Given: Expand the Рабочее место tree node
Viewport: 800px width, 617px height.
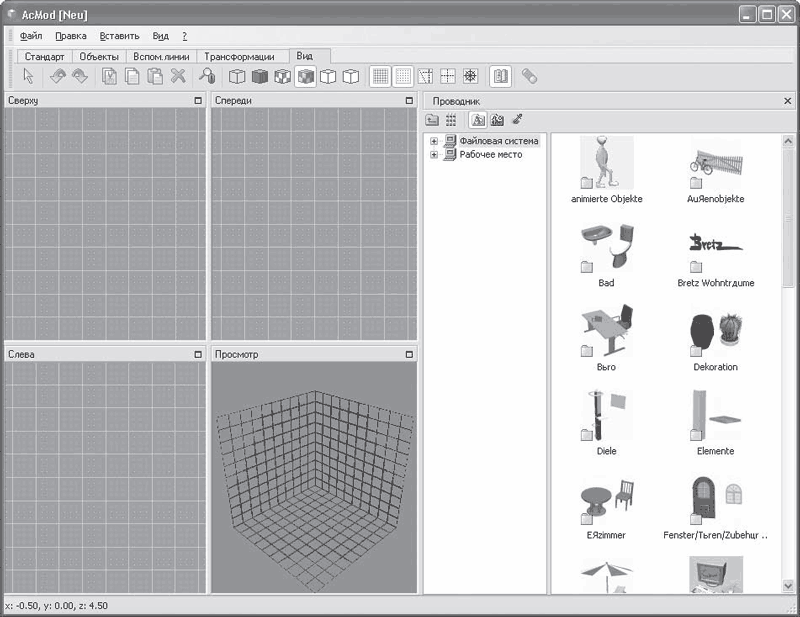Looking at the screenshot, I should point(434,155).
